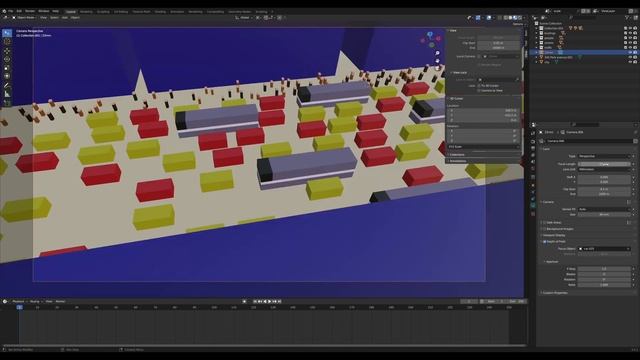
Task: Click the 3D Cursor Location X field
Action: (483, 110)
